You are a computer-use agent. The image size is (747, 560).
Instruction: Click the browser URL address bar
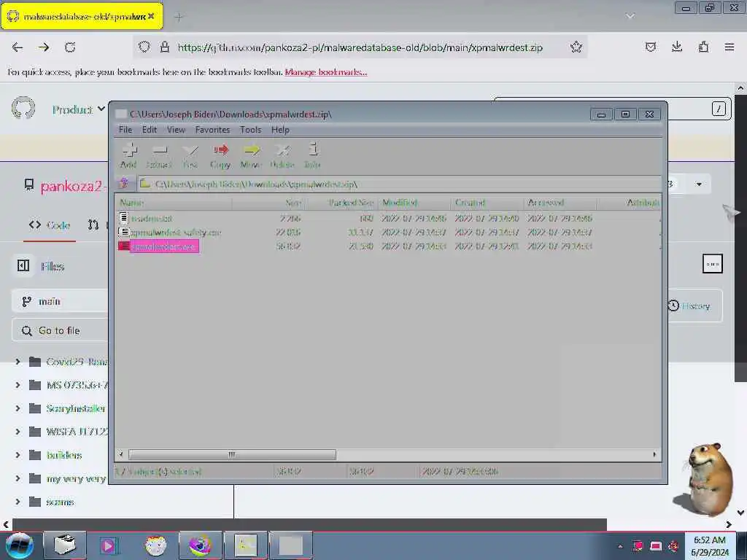tap(360, 47)
